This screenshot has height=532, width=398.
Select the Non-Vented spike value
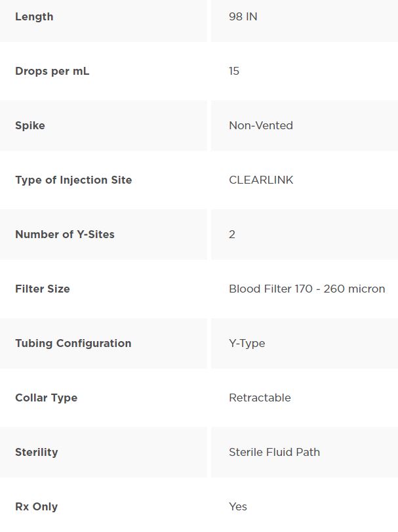(261, 125)
